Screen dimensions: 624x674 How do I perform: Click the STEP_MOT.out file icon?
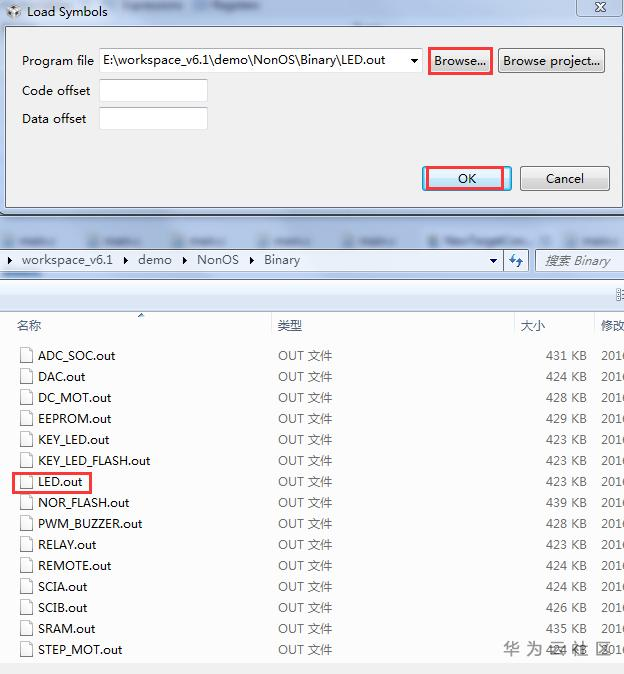(26, 649)
